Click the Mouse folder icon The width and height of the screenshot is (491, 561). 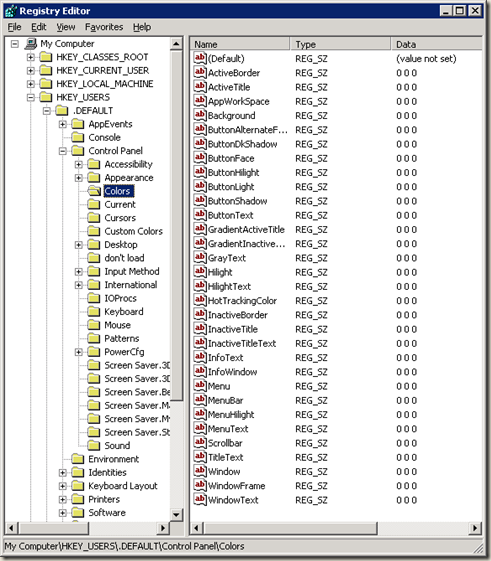click(94, 325)
